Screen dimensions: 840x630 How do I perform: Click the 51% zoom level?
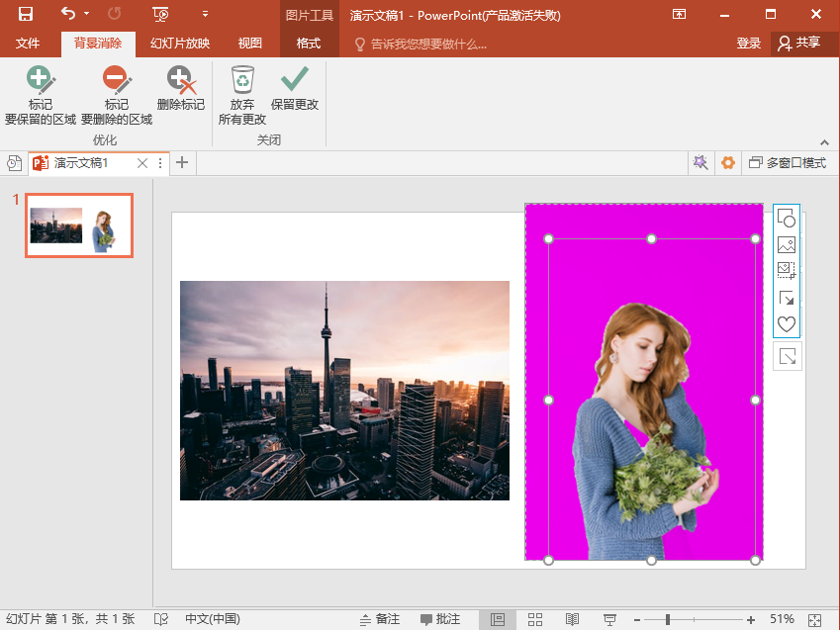782,619
